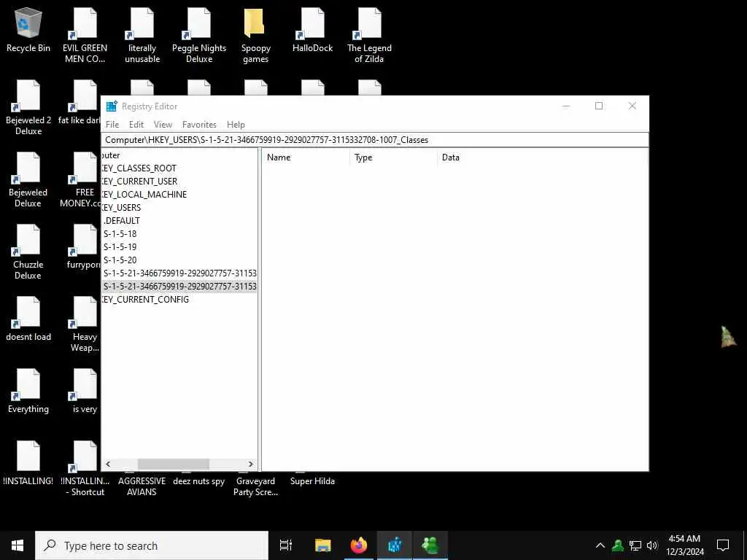Image resolution: width=747 pixels, height=560 pixels.
Task: Select the Everything desktop shortcut
Action: (x=28, y=391)
